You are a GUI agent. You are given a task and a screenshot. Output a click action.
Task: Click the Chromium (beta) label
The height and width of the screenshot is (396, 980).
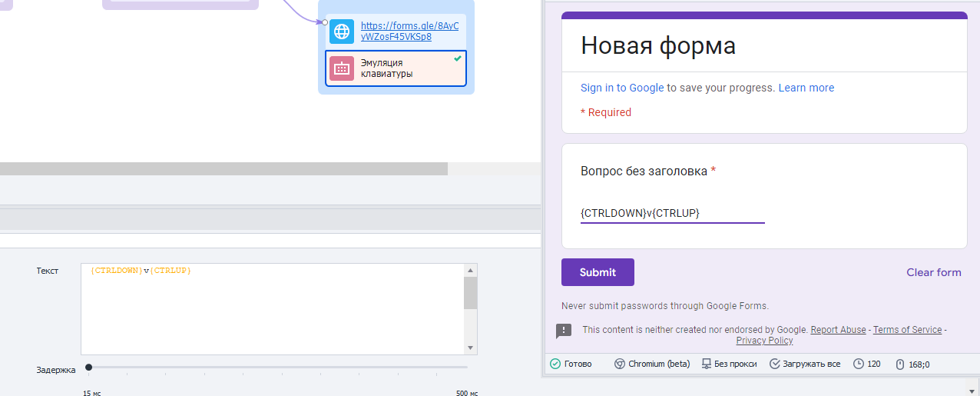point(659,364)
